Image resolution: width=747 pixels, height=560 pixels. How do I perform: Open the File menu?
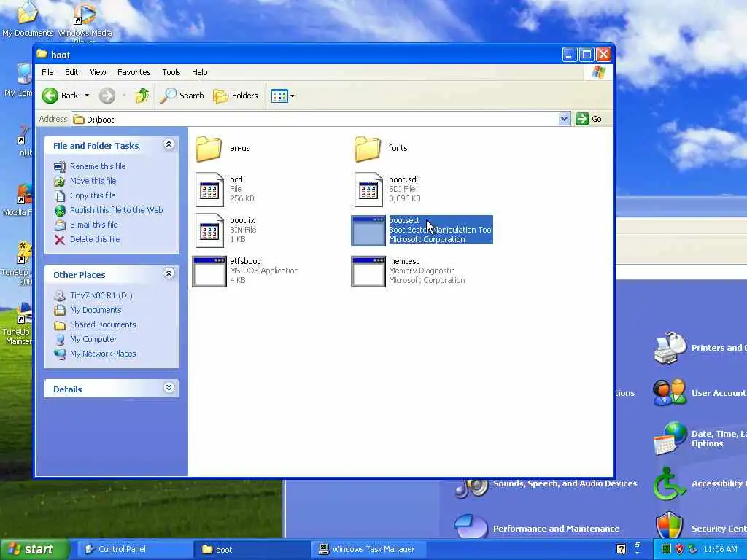pos(47,72)
